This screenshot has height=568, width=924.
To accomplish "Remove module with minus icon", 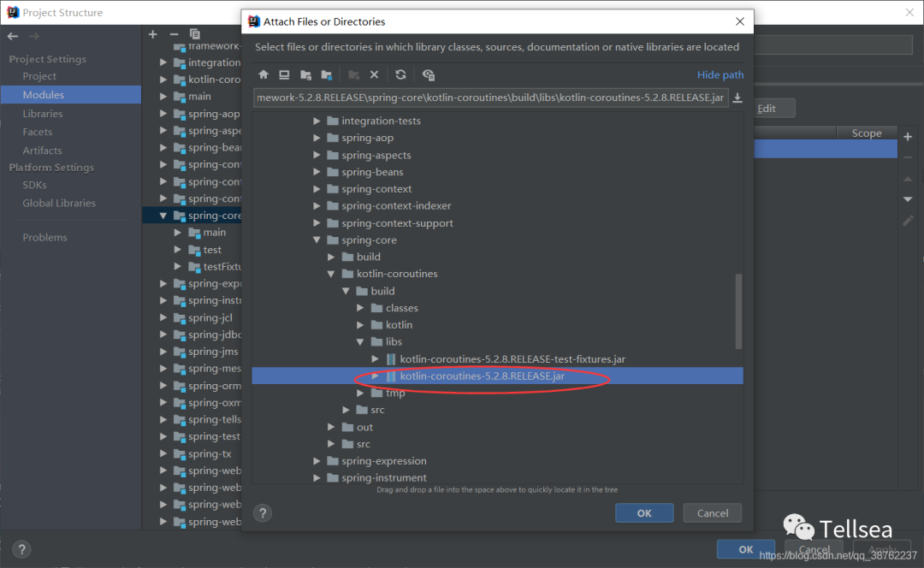I will 174,34.
